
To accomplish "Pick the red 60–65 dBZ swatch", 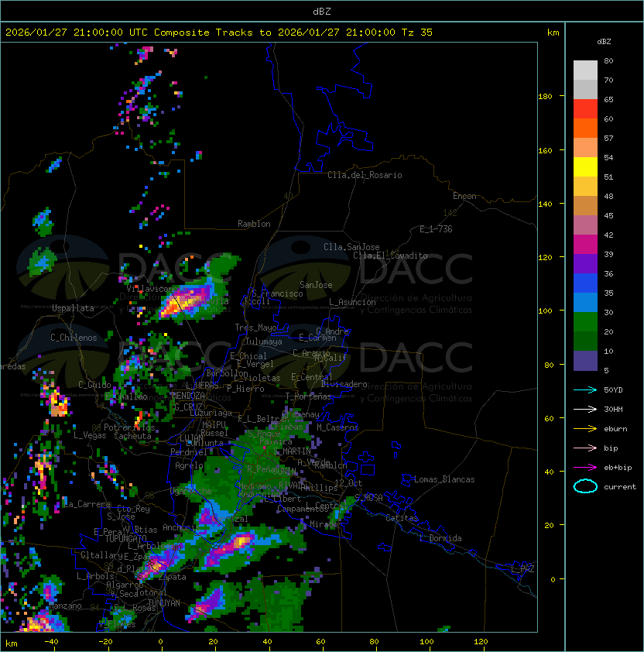I will [x=585, y=109].
